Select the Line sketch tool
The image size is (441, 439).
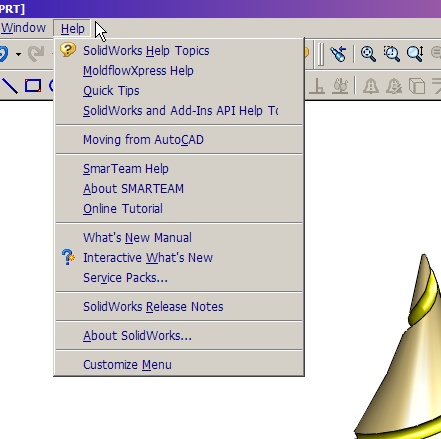[10, 86]
